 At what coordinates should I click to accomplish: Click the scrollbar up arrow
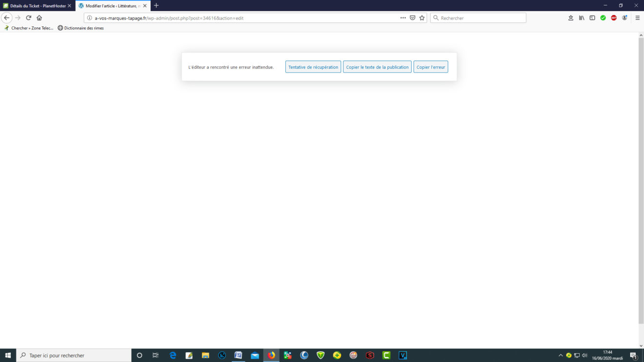[x=641, y=35]
